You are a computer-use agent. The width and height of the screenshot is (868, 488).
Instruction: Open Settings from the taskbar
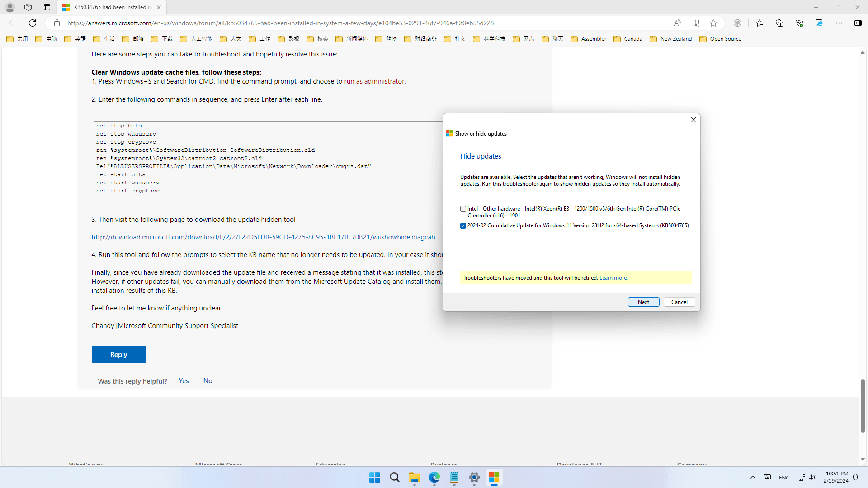[x=474, y=477]
